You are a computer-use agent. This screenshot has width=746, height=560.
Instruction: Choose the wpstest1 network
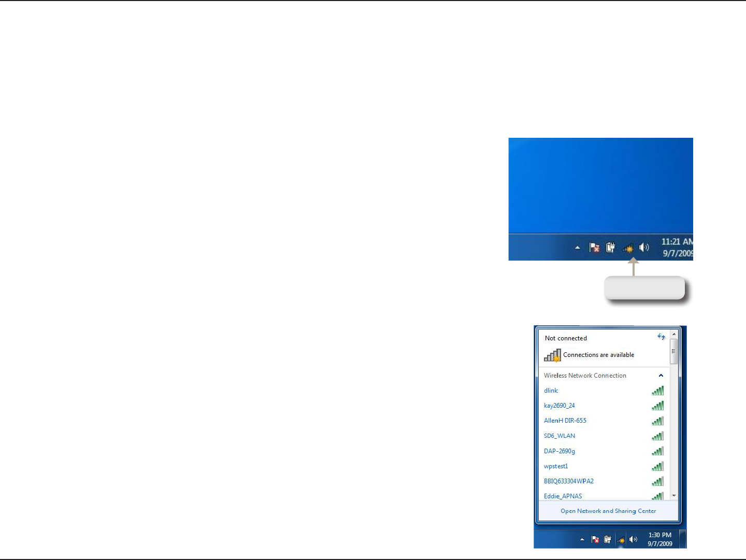coord(604,466)
